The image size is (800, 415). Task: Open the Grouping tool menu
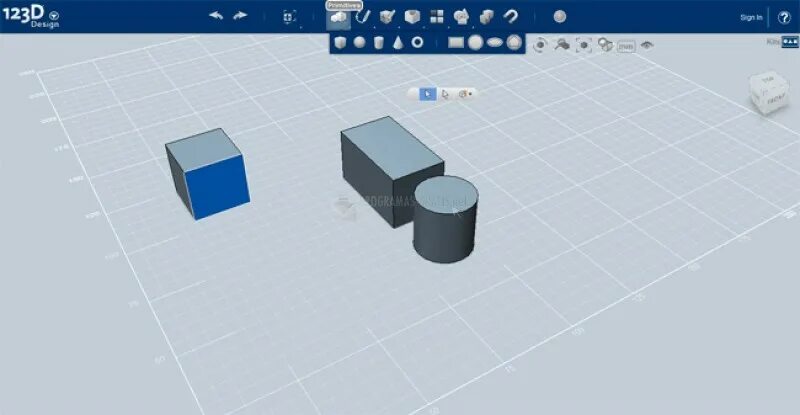point(461,17)
